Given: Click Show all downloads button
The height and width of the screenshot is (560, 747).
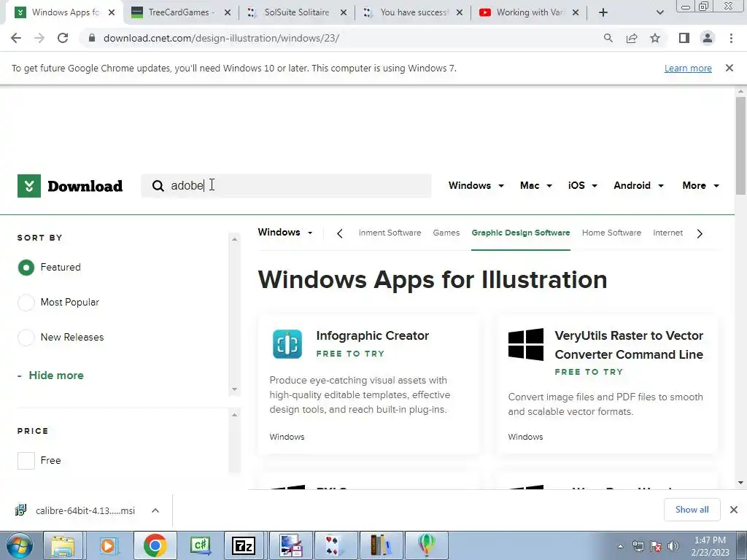Looking at the screenshot, I should [x=692, y=510].
